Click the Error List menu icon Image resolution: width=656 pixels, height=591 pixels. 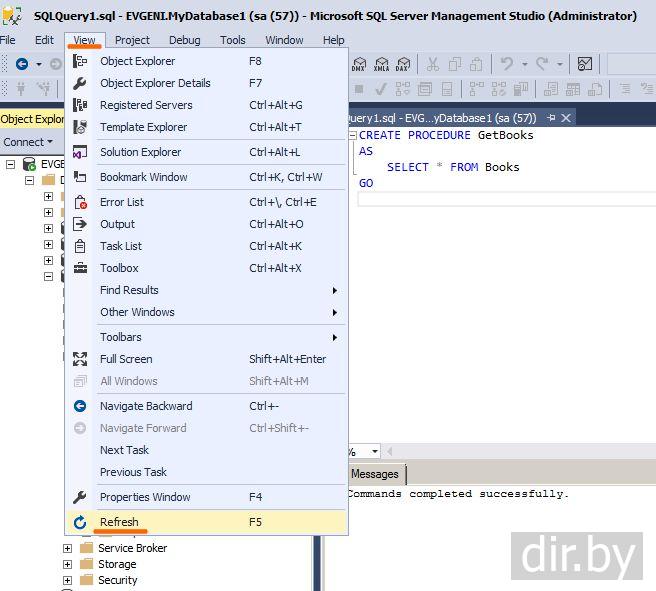click(79, 202)
